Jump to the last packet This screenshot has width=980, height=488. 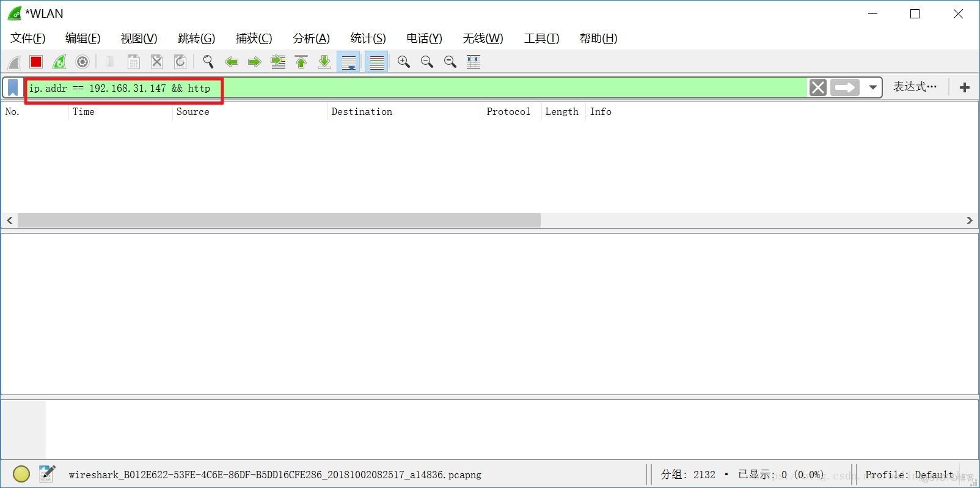(x=324, y=62)
